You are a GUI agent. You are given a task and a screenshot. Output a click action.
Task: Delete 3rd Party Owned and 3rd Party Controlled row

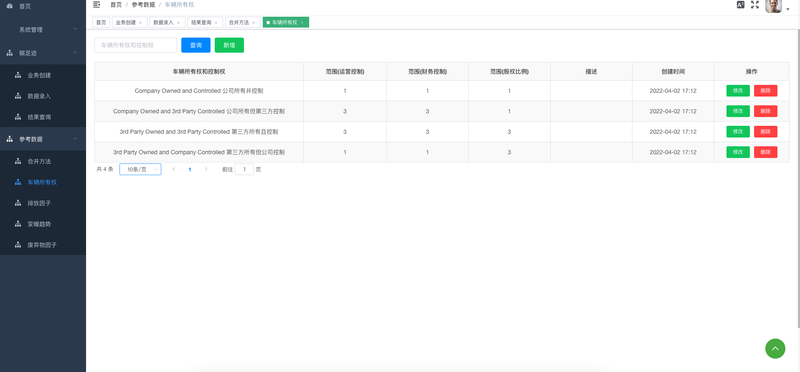pyautogui.click(x=765, y=132)
